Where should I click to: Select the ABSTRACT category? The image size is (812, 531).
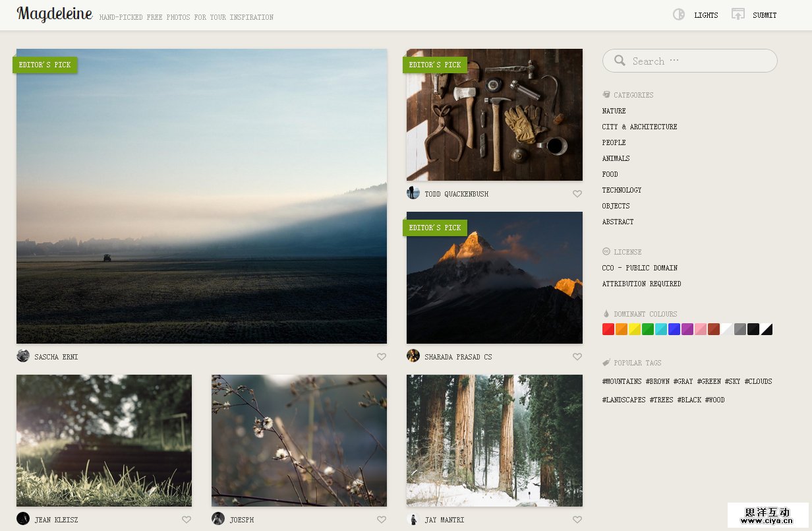[x=618, y=222]
